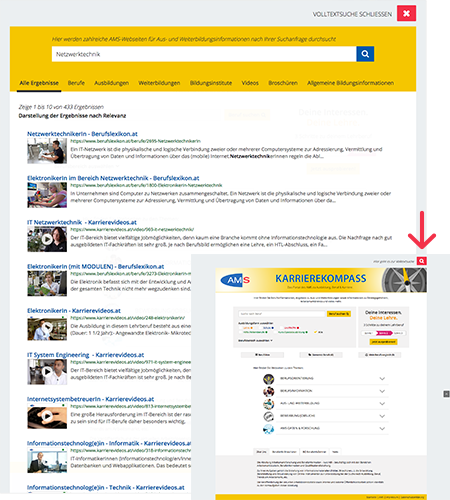The width and height of the screenshot is (450, 500).
Task: Switch to the Videos tab
Action: (250, 83)
